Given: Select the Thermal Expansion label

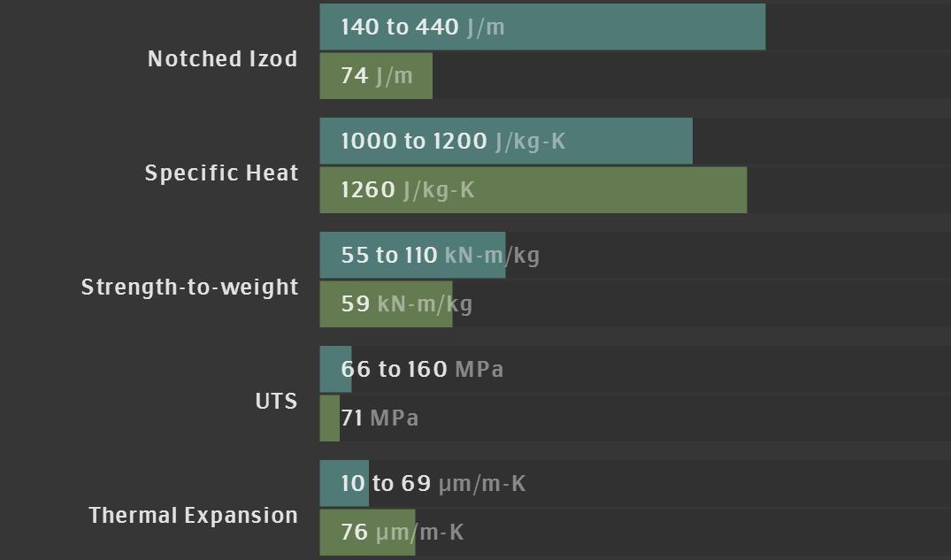Looking at the screenshot, I should [194, 516].
